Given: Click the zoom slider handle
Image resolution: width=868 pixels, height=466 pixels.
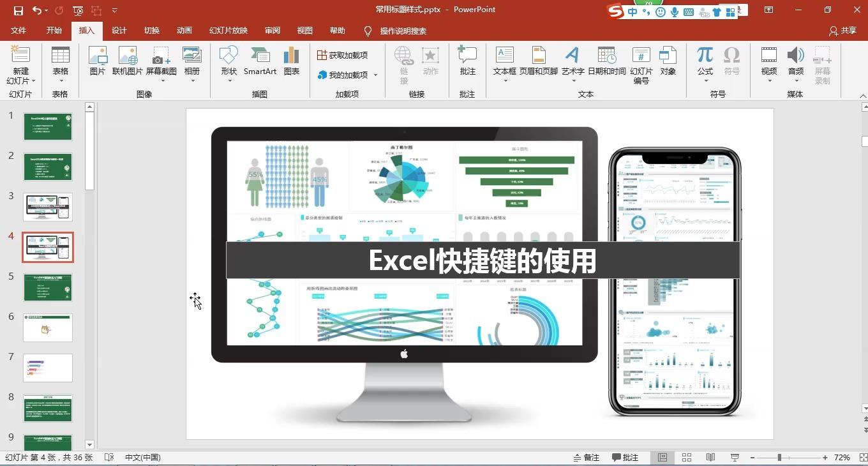Looking at the screenshot, I should tap(779, 458).
